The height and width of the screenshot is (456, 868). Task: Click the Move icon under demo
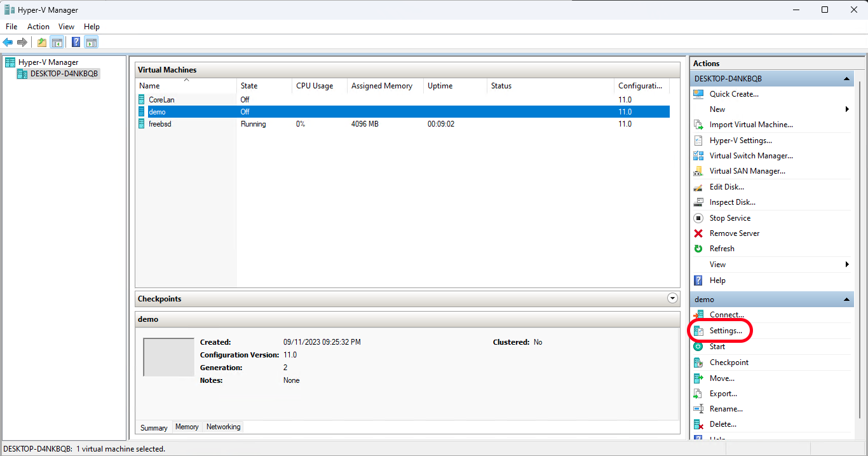698,378
